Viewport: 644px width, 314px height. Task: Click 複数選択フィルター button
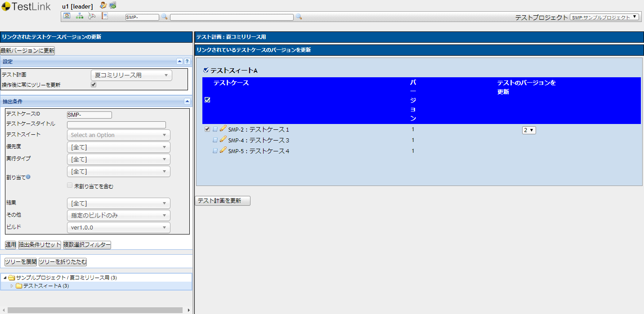pos(87,245)
